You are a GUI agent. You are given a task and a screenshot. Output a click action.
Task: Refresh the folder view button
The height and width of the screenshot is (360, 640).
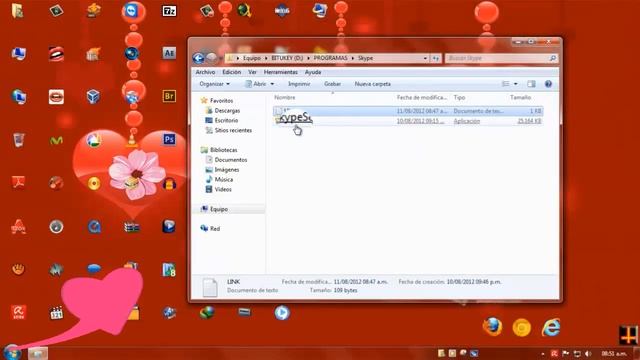point(436,58)
